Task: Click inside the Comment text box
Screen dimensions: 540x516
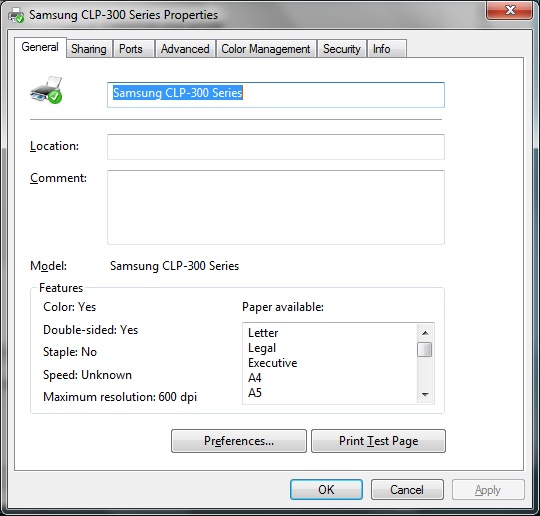Action: (276, 207)
